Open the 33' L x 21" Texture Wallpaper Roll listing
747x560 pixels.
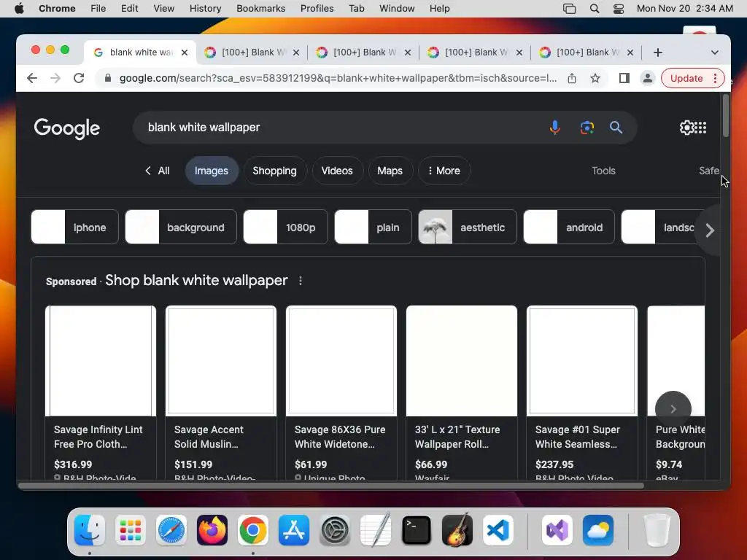click(x=462, y=392)
